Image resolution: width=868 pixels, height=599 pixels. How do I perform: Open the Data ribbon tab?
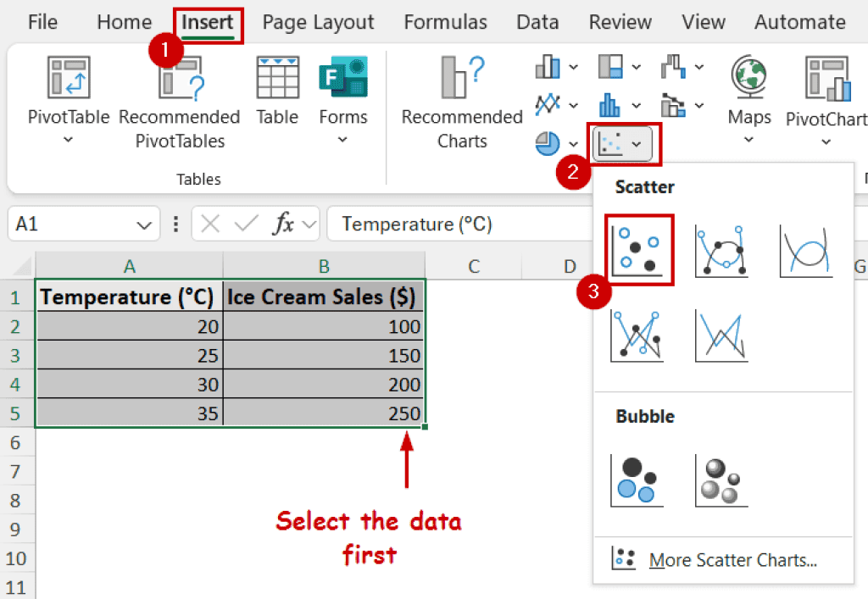537,22
